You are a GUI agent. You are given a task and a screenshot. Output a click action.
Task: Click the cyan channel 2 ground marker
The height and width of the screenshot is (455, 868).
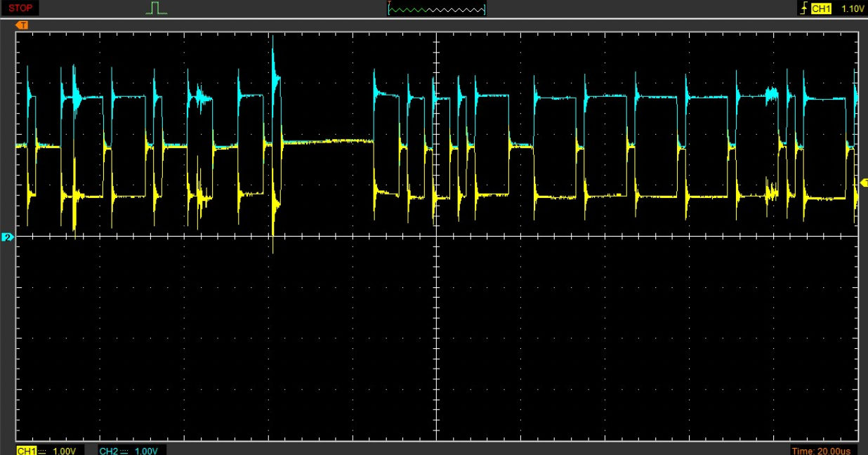(x=8, y=237)
